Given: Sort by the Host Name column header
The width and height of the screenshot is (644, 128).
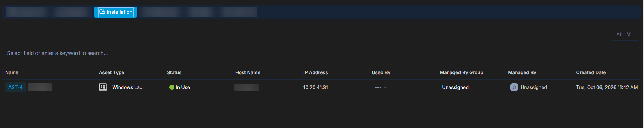Looking at the screenshot, I should pos(248,72).
